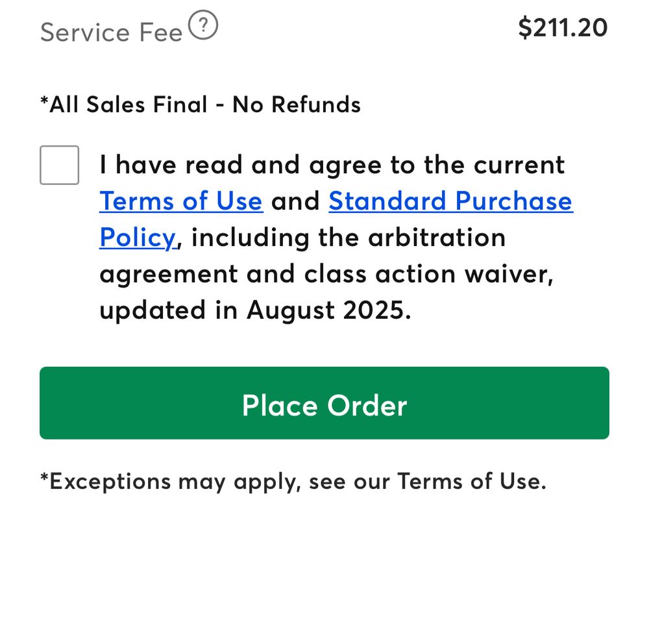Viewport: 649px width, 644px height.
Task: Click the Exceptions may apply footnote
Action: point(293,481)
